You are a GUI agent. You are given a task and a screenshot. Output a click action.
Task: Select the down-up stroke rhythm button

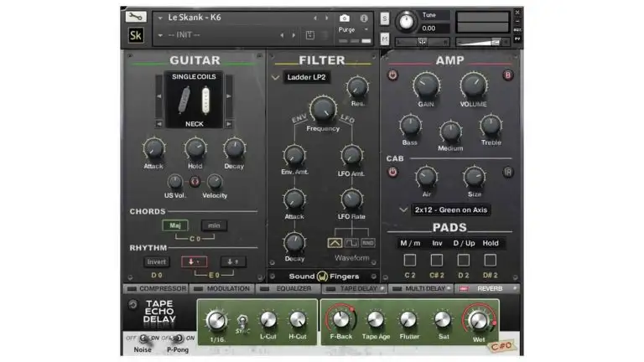[233, 261]
